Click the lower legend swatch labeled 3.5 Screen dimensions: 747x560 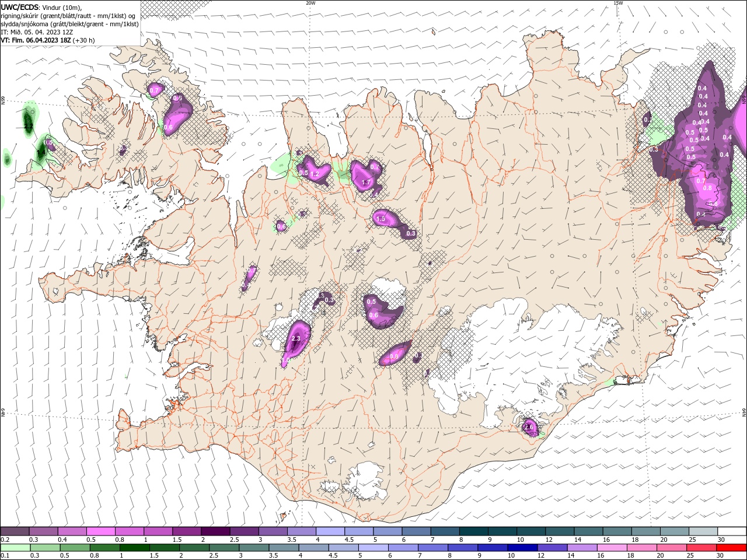click(283, 548)
